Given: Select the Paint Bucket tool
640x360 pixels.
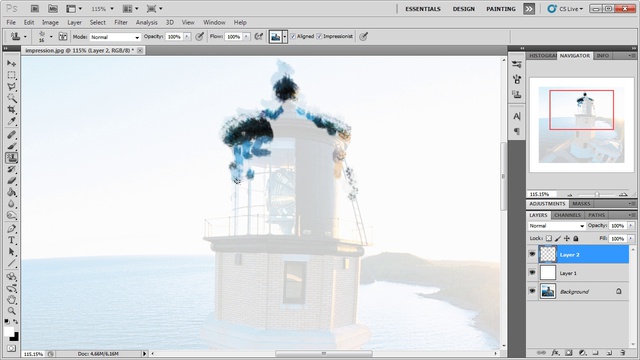Looking at the screenshot, I should 11,192.
